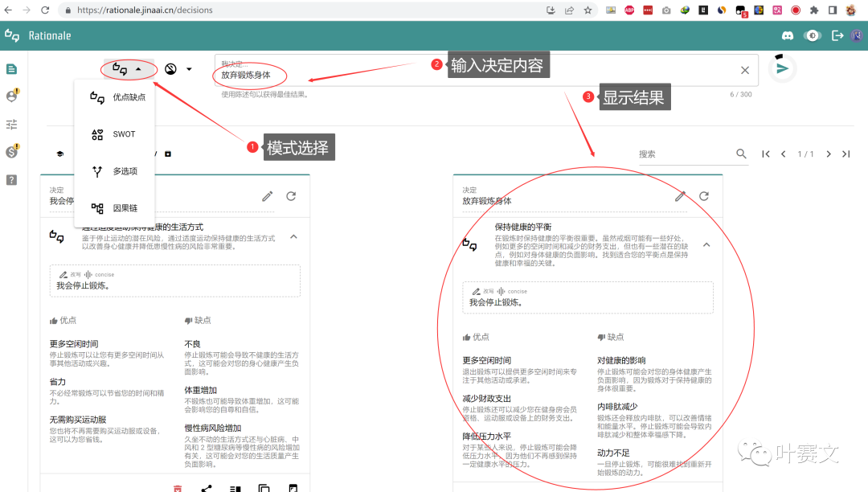The width and height of the screenshot is (868, 492).
Task: Open the documents panel in the left sidebar
Action: [10, 68]
